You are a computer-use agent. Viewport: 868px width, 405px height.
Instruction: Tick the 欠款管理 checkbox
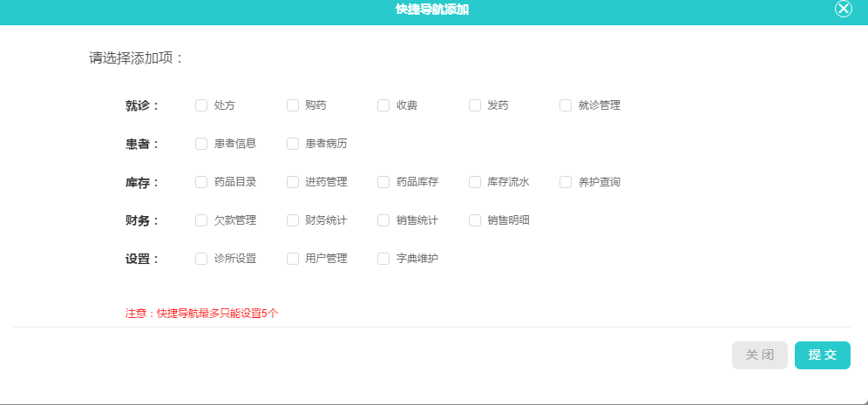[201, 220]
